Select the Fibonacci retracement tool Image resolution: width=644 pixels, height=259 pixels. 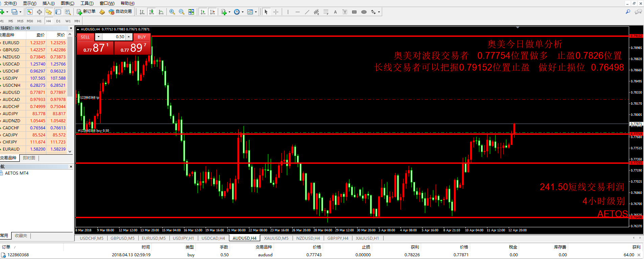click(326, 12)
